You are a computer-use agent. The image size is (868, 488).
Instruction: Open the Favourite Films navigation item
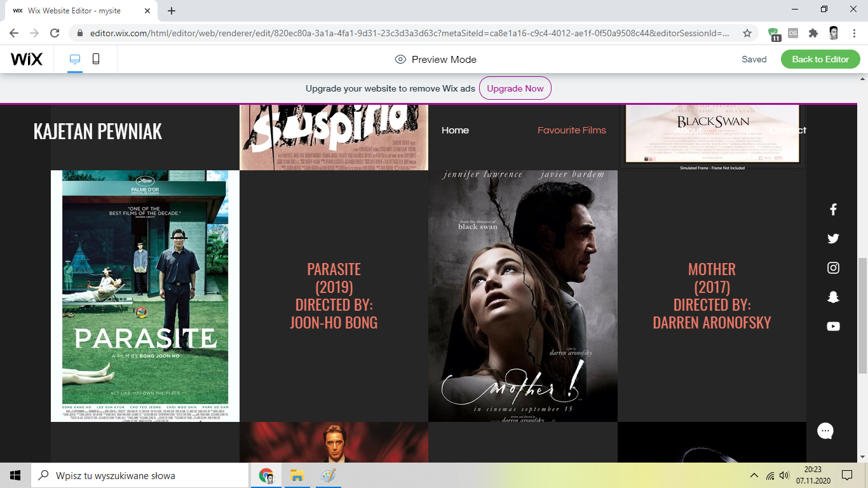(572, 130)
